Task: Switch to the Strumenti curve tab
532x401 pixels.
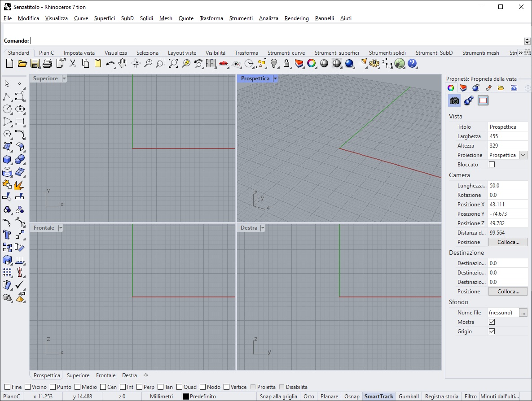Action: click(x=286, y=53)
